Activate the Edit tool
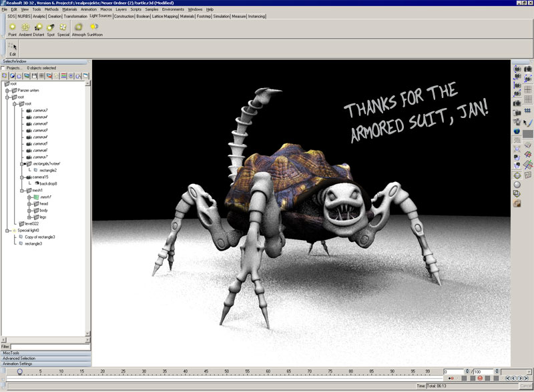Screen dimensions: 534x392 pos(13,48)
